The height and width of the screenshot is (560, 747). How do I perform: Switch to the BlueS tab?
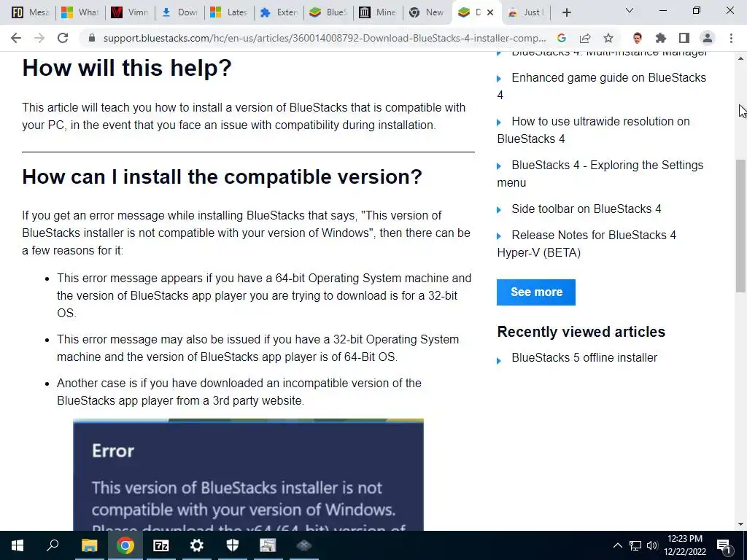328,12
